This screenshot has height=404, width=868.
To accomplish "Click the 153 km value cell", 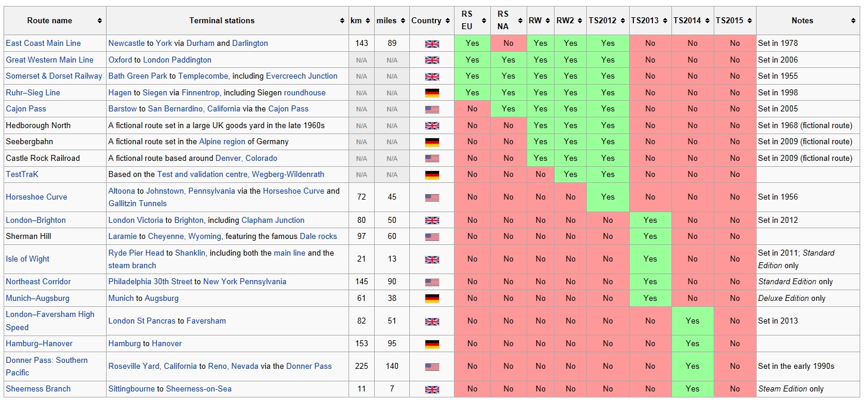I will tap(361, 343).
